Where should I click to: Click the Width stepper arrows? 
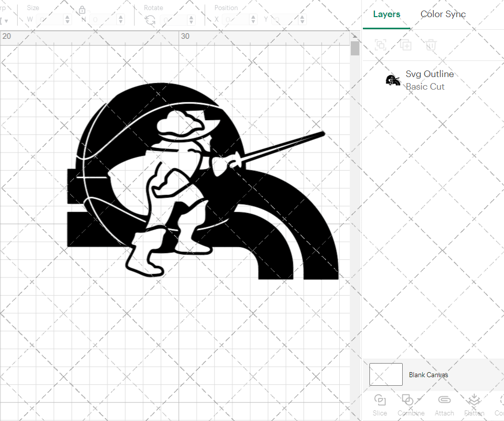[x=67, y=20]
